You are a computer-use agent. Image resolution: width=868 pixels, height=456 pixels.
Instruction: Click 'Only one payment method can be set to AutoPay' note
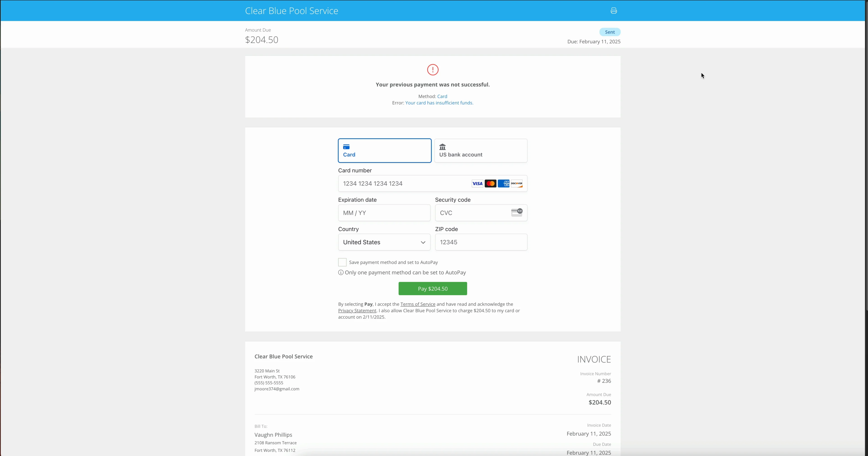pos(405,273)
